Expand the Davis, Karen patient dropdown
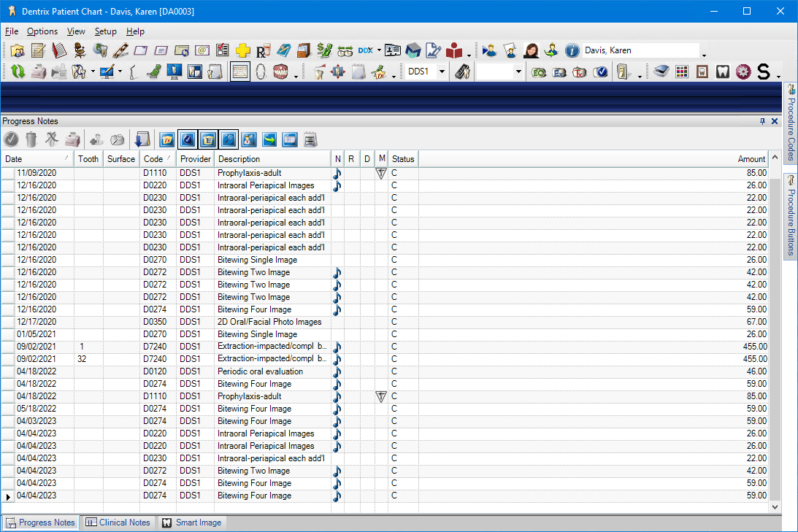The width and height of the screenshot is (798, 532). [704, 54]
